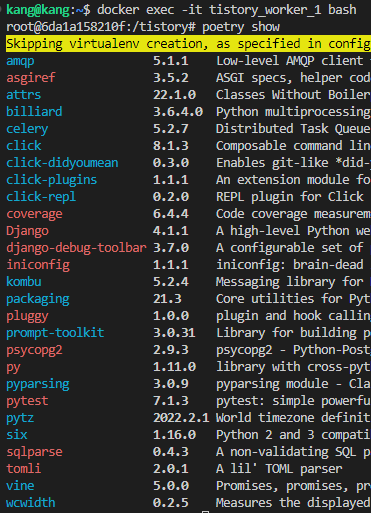Click the 'docker exec -it tistory_worker_1 bash' command
371x513 pixels.
tap(227, 10)
